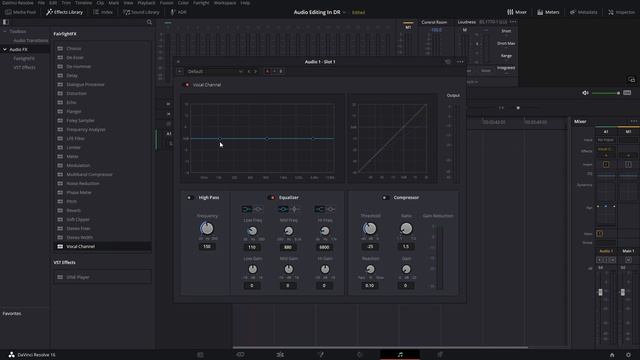The image size is (640, 360).
Task: Open the Fusion page icon in the bottom bar
Action: 320,355
